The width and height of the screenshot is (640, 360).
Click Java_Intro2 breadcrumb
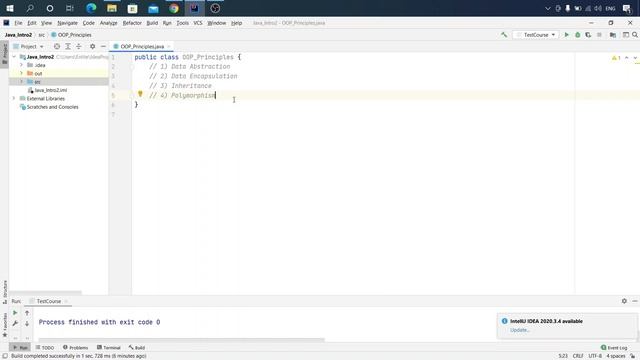18,35
